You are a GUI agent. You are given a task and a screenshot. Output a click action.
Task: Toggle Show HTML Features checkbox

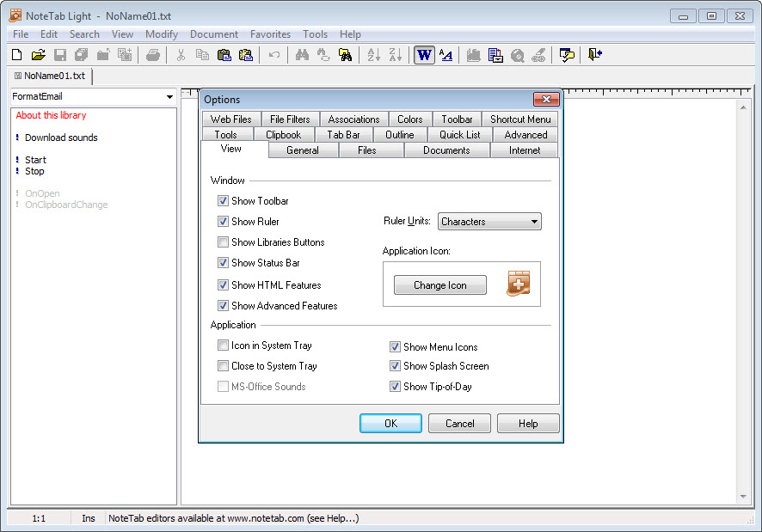point(223,284)
